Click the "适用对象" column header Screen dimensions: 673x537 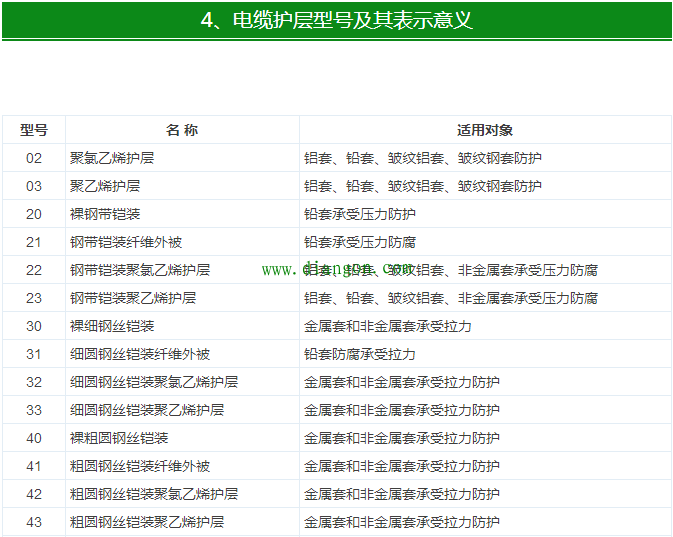pyautogui.click(x=485, y=130)
